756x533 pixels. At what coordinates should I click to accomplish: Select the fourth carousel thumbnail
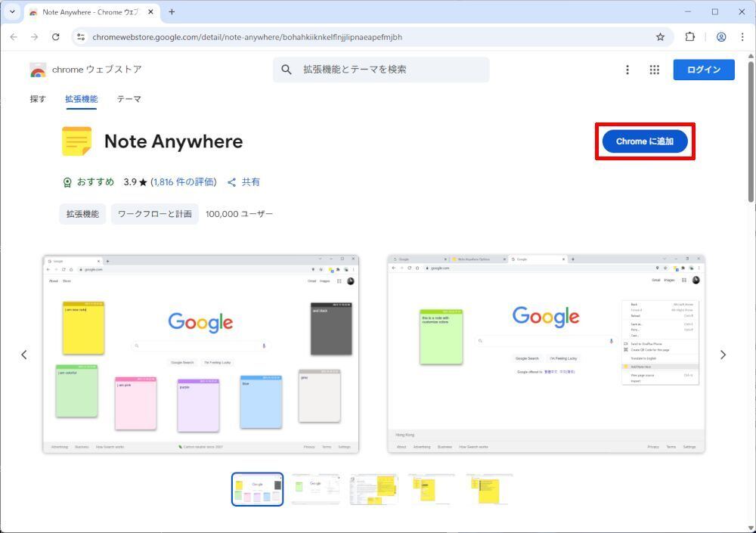pyautogui.click(x=432, y=489)
